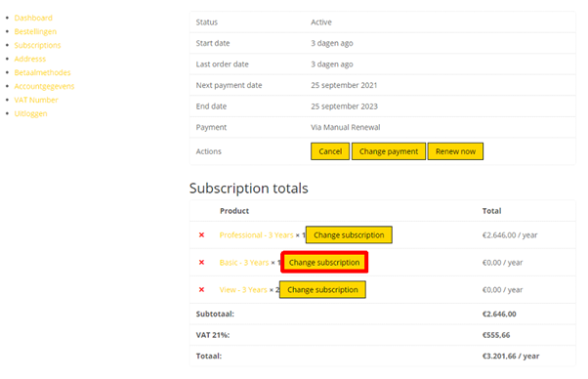The image size is (588, 379).
Task: Open the Dashboard menu link
Action: (33, 18)
